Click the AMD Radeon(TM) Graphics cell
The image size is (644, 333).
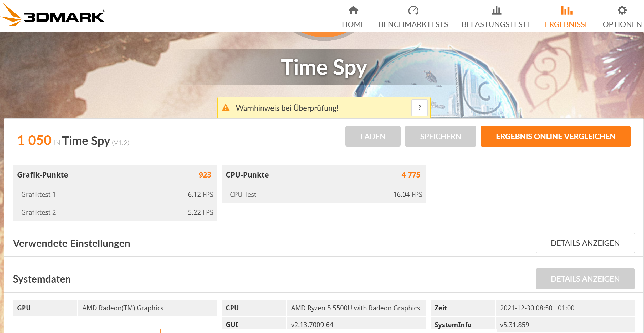click(148, 308)
